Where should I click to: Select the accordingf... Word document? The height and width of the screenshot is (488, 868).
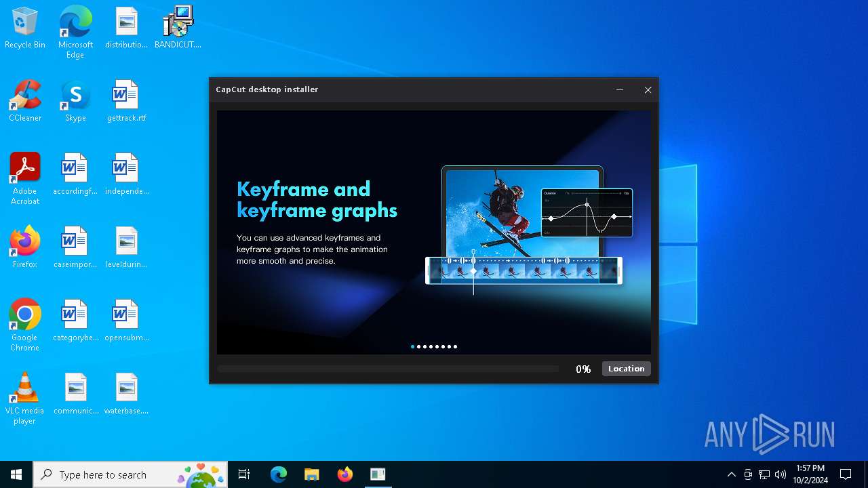click(75, 175)
